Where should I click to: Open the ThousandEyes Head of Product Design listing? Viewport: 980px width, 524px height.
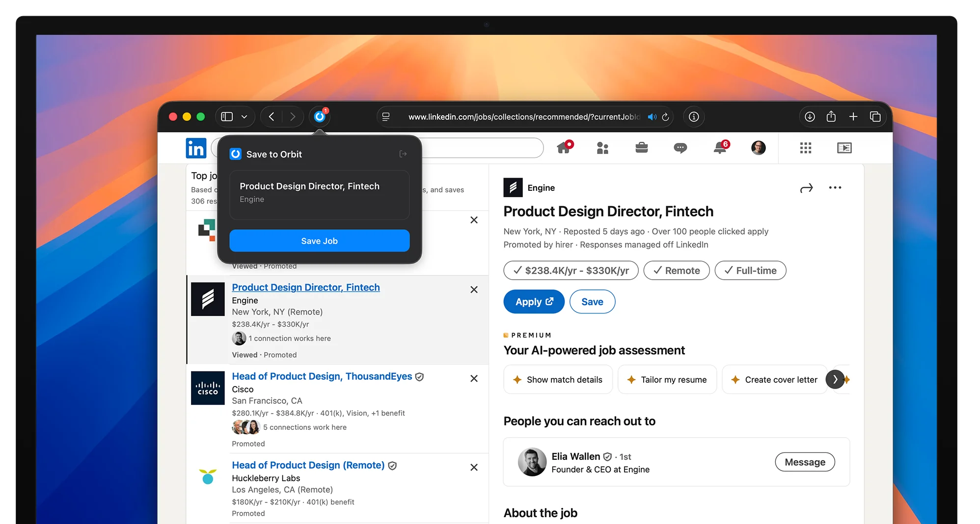322,376
